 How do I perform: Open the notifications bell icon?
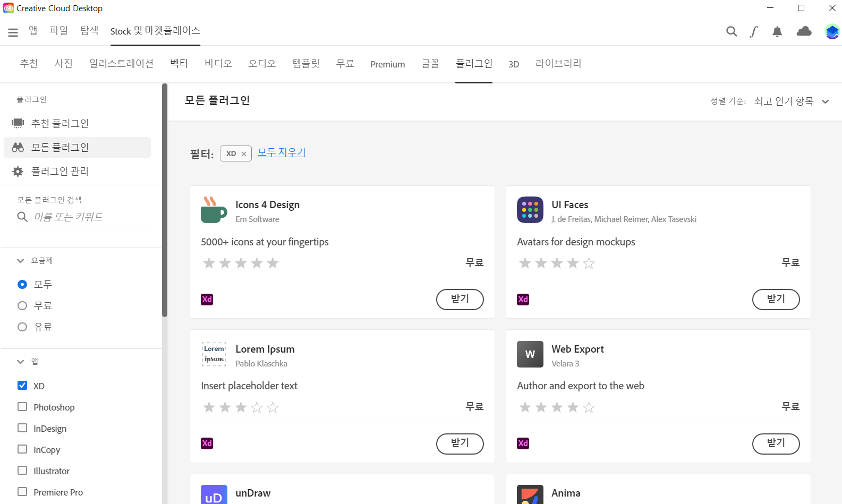tap(777, 31)
